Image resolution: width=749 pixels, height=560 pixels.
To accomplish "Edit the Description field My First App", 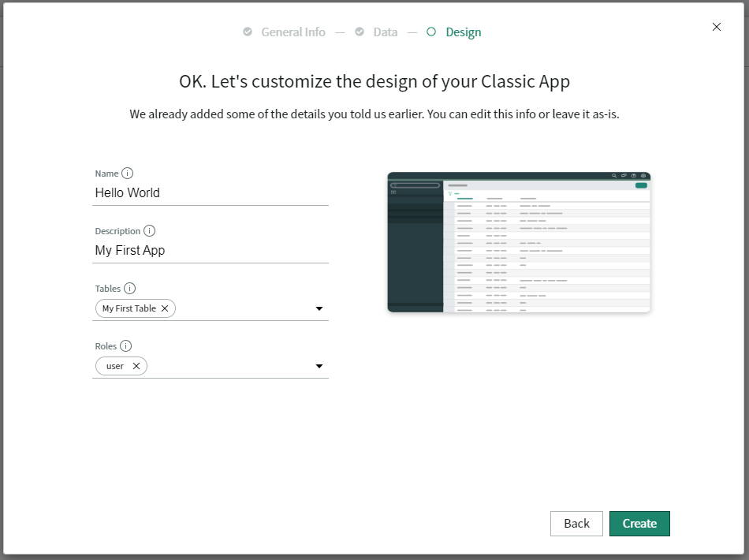I will tap(211, 250).
